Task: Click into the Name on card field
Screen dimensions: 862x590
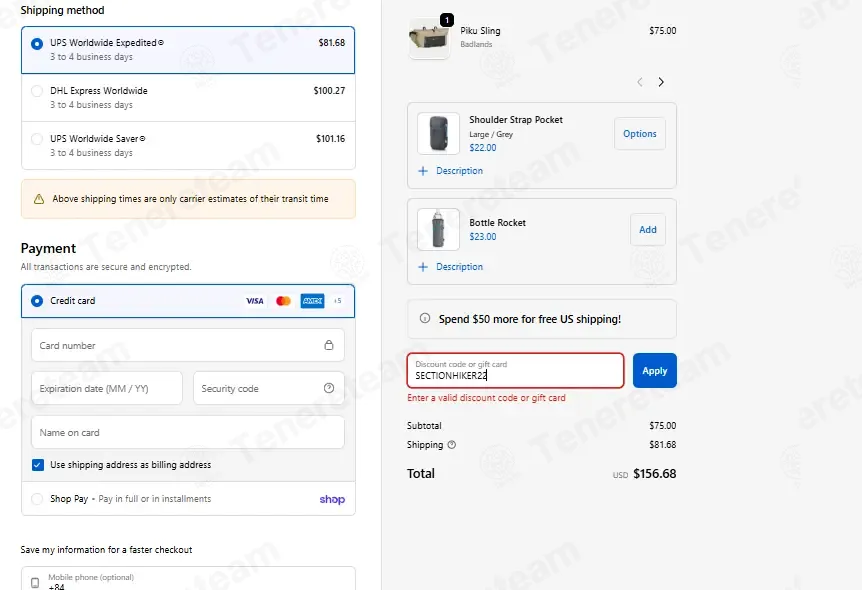Action: (188, 433)
